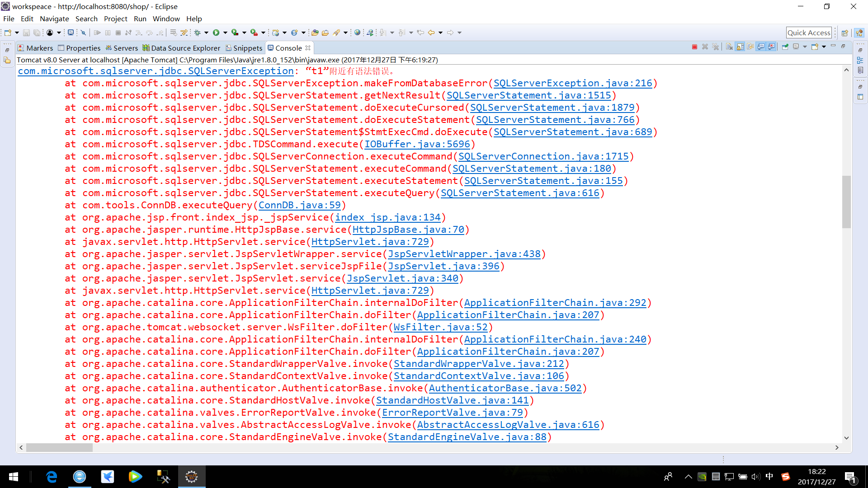Image resolution: width=868 pixels, height=488 pixels.
Task: Toggle Scroll Lock in console toolbar
Action: [x=740, y=47]
